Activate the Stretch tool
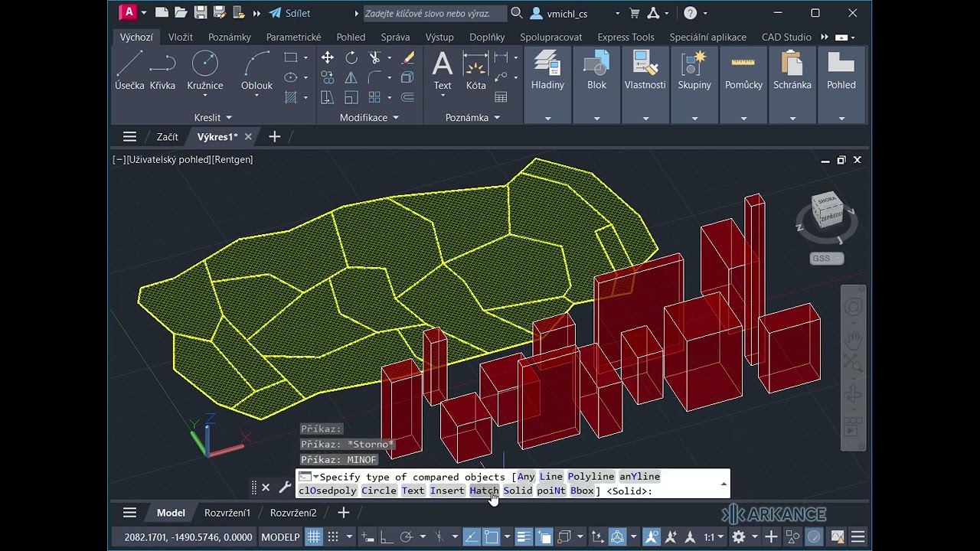 [x=327, y=97]
